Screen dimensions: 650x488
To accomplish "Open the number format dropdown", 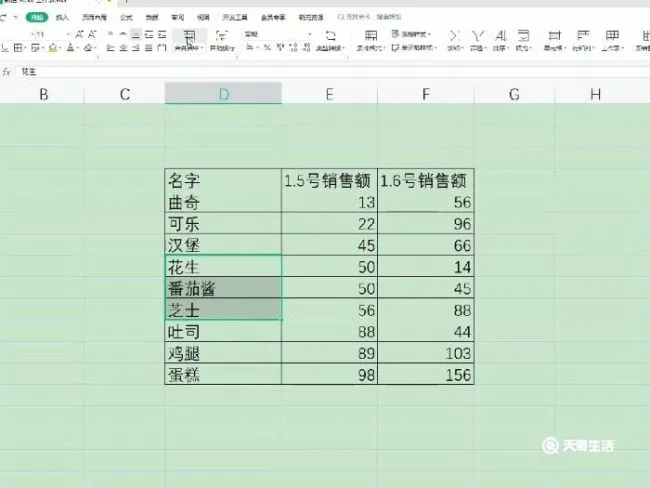I will pos(309,34).
